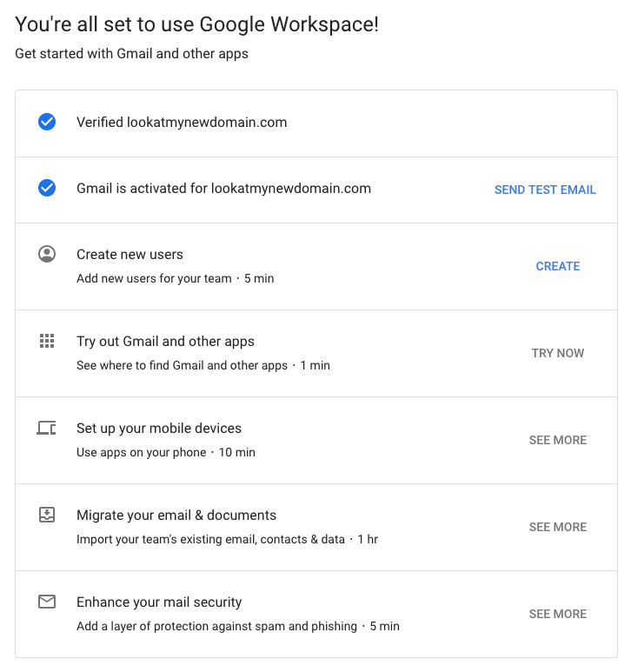Click the envelope icon for mail security
The image size is (631, 672).
[47, 602]
